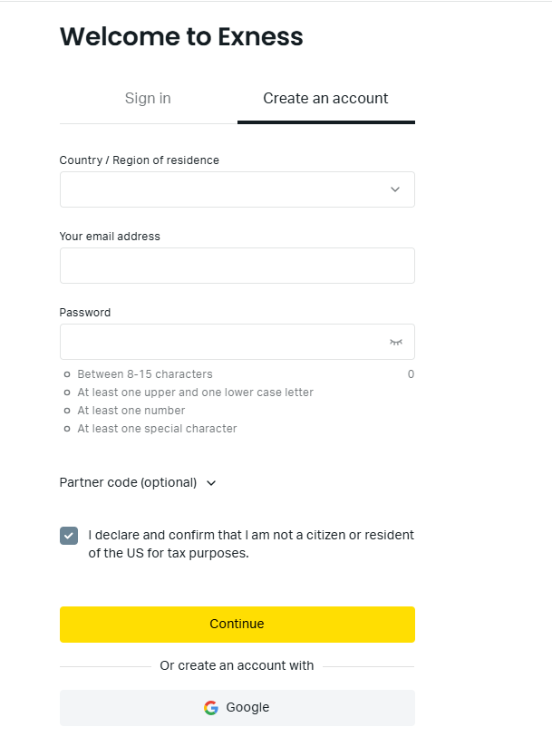Image resolution: width=552 pixels, height=756 pixels.
Task: Click the password character counter
Action: [x=411, y=374]
